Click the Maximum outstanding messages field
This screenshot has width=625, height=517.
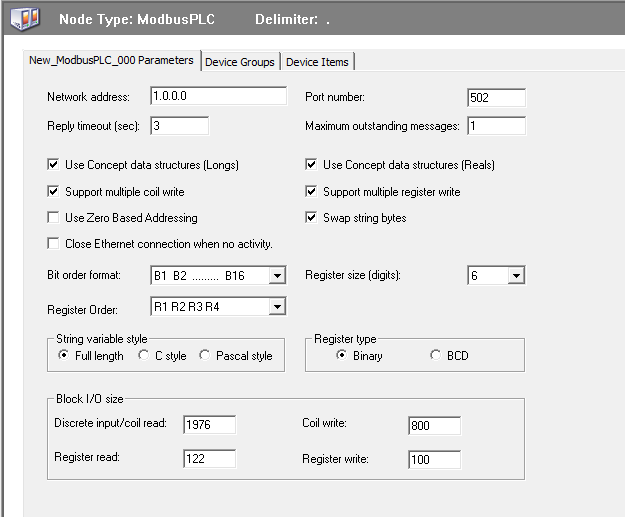[496, 126]
